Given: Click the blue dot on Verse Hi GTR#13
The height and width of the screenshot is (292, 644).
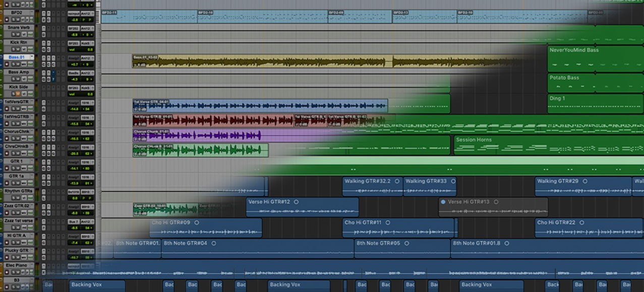Looking at the screenshot, I should [443, 202].
